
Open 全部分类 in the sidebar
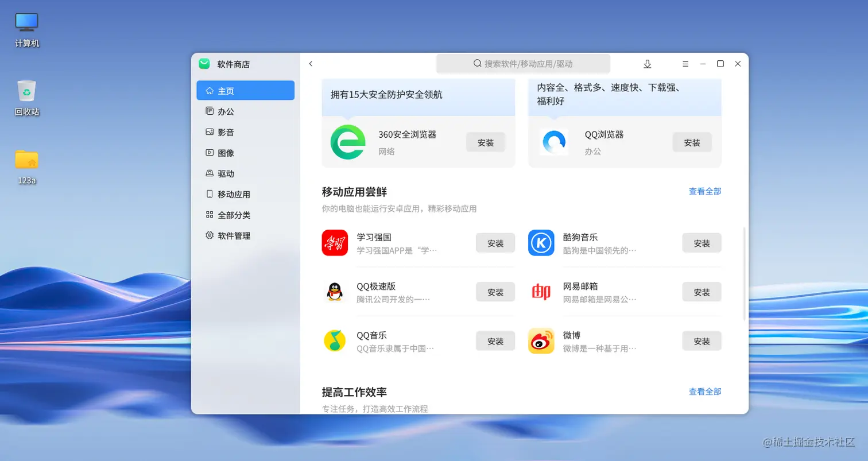246,215
